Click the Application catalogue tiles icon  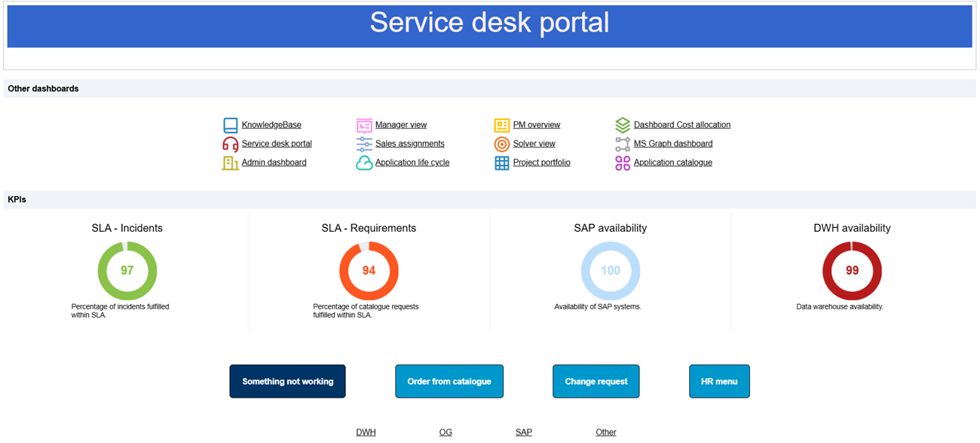(623, 163)
